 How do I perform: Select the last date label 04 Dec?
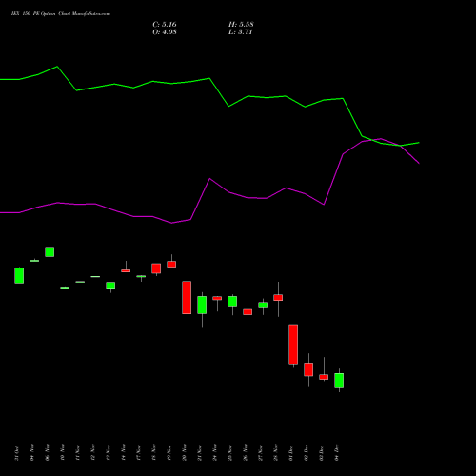coord(337,453)
